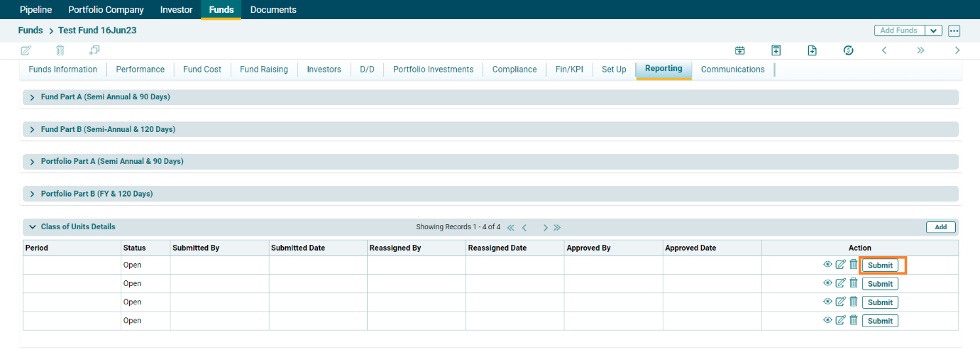Delete the last Class of Units record
This screenshot has width=980, height=352.
[x=854, y=320]
